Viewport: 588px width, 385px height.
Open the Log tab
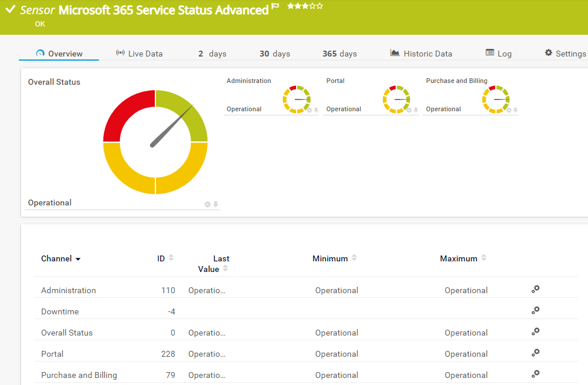point(498,54)
